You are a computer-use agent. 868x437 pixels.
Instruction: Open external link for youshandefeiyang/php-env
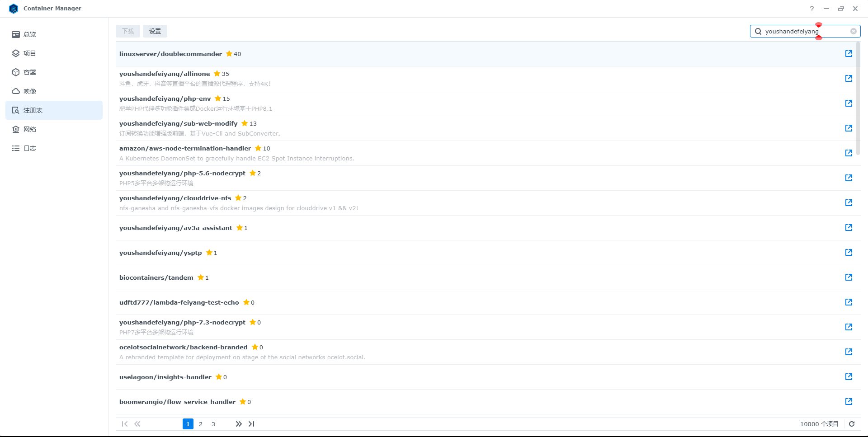coord(849,103)
